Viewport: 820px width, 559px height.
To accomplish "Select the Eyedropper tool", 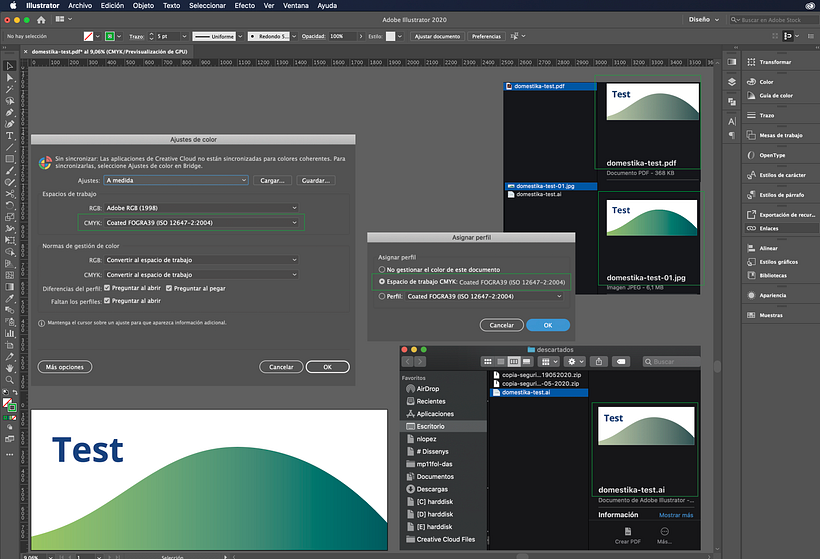I will pos(9,298).
